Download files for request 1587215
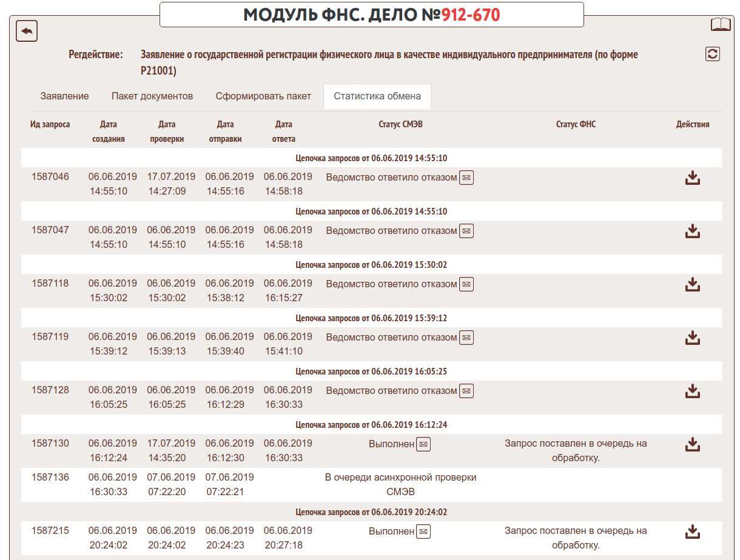This screenshot has width=740, height=560. pos(692,532)
